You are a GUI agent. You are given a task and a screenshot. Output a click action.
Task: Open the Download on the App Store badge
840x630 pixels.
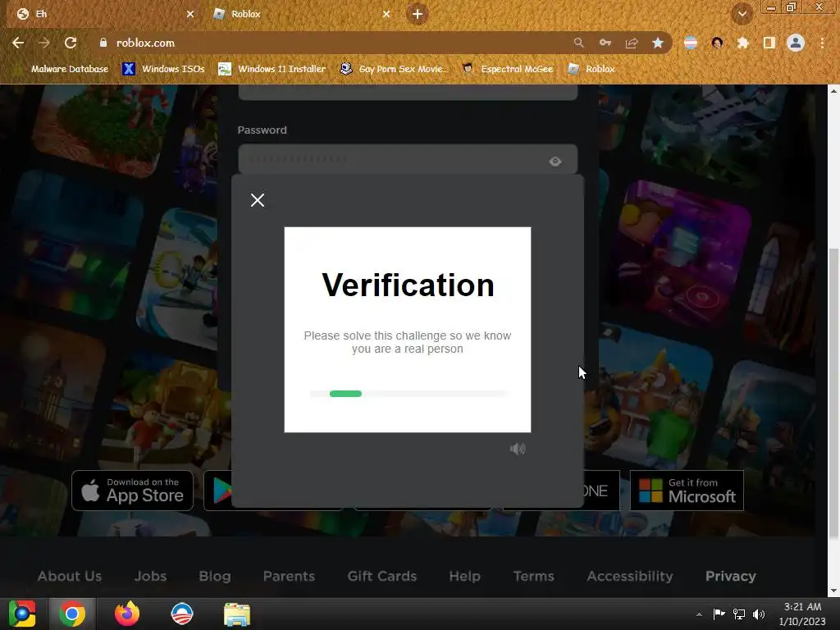pos(132,491)
